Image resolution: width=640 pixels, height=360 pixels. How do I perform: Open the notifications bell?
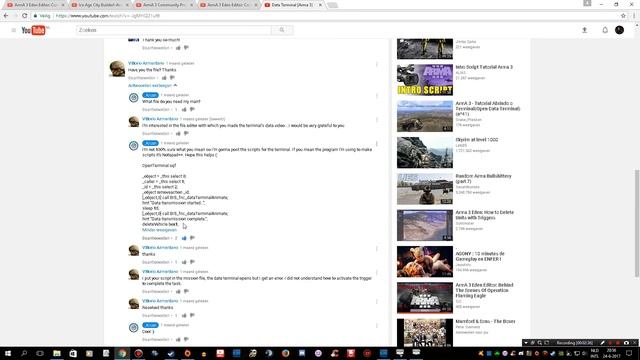tap(605, 30)
